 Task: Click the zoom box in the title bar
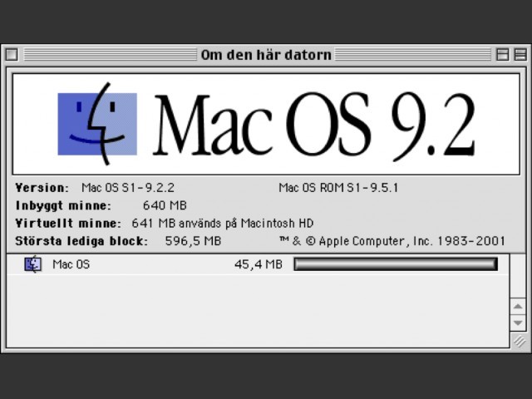pyautogui.click(x=502, y=54)
